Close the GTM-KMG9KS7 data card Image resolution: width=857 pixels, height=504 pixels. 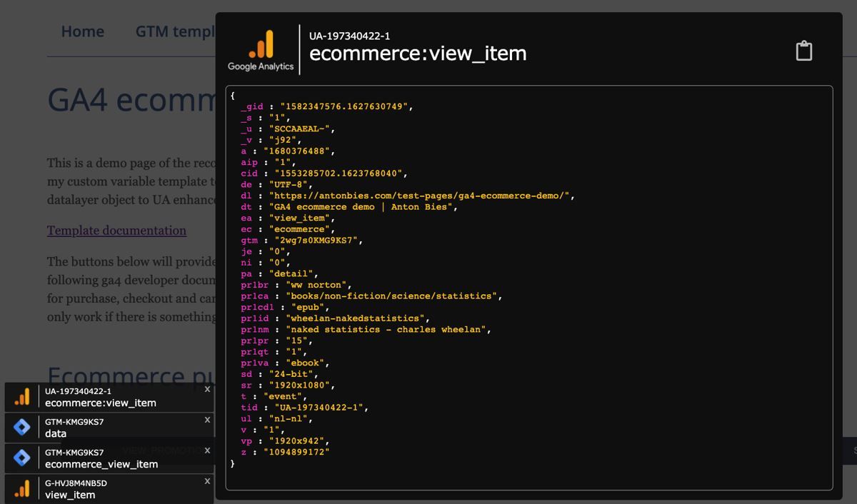[x=207, y=420]
